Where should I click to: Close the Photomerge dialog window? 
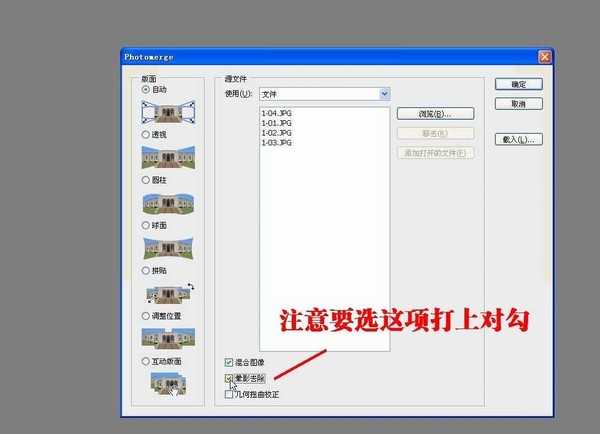coord(544,57)
